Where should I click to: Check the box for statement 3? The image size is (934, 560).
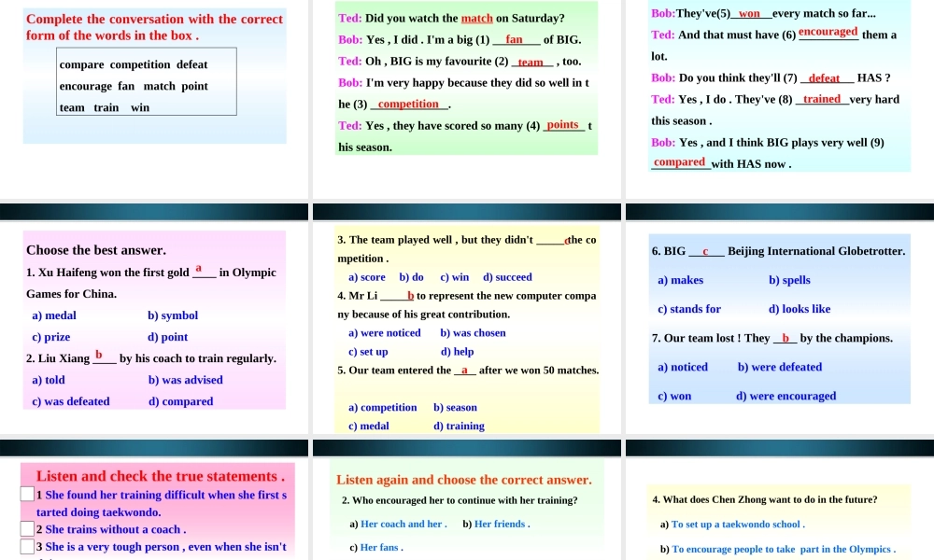27,547
